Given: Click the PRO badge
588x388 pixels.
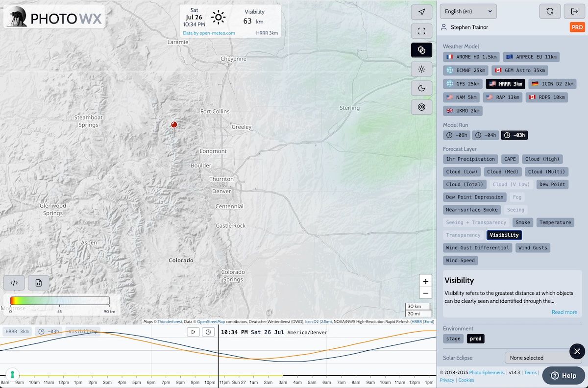Looking at the screenshot, I should click(577, 27).
